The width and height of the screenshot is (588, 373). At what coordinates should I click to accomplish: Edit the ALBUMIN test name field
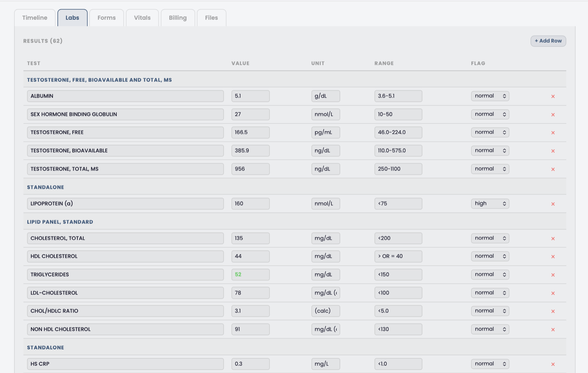[125, 96]
